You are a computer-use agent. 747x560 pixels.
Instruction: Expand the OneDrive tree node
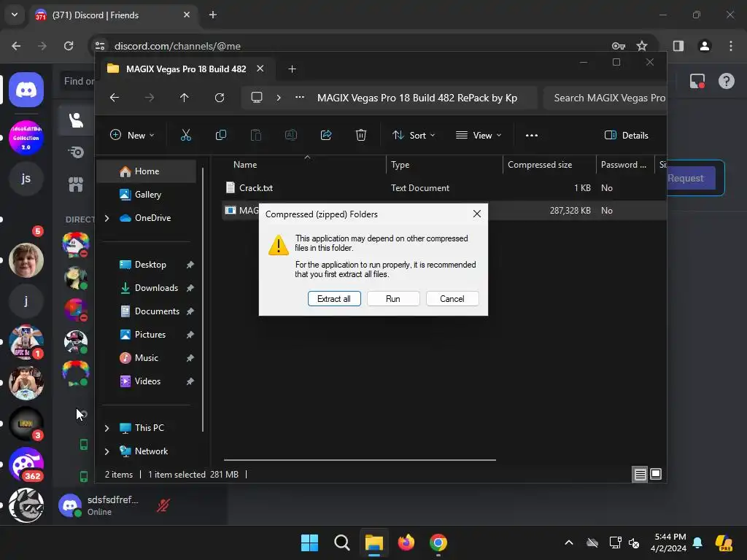107,218
